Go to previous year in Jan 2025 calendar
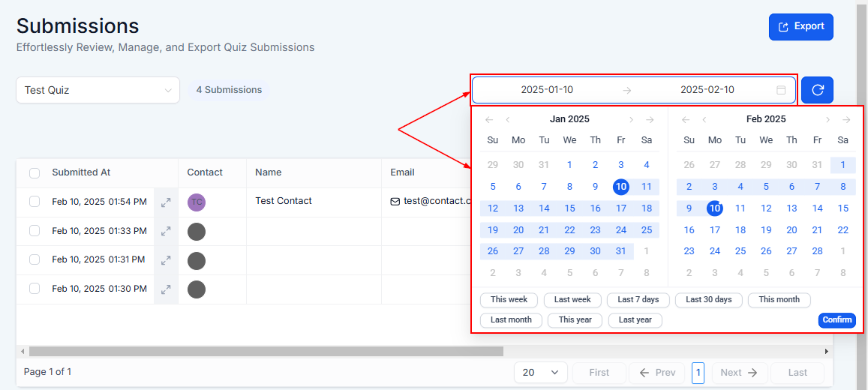This screenshot has height=390, width=868. coord(489,119)
